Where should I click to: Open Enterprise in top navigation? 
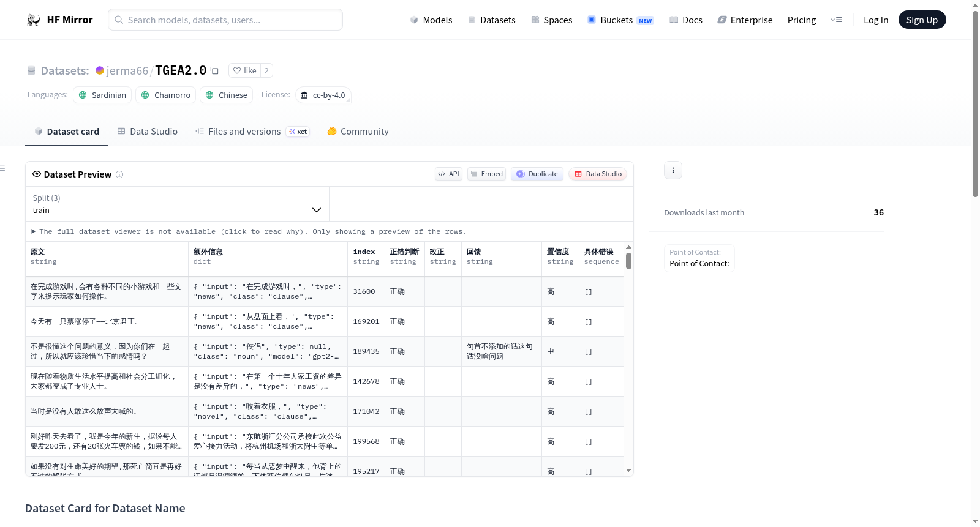pos(745,20)
